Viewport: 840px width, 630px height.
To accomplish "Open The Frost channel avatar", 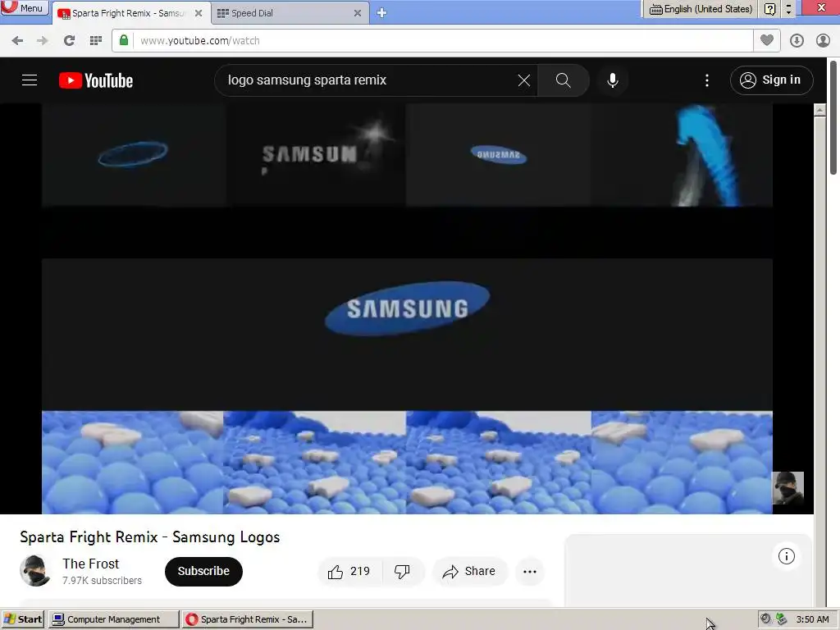I will (35, 571).
